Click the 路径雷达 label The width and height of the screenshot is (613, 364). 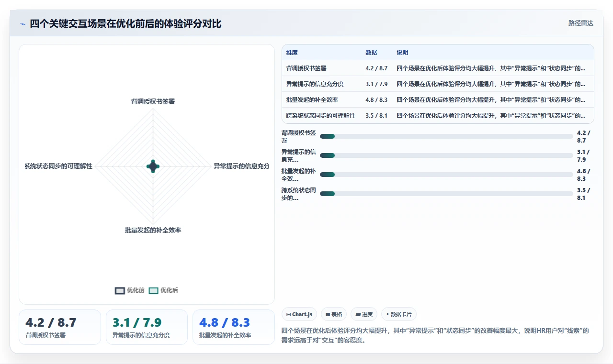point(580,23)
